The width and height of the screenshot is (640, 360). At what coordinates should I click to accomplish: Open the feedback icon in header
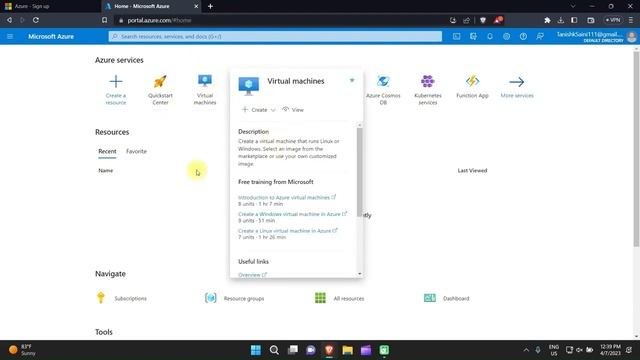(x=540, y=36)
